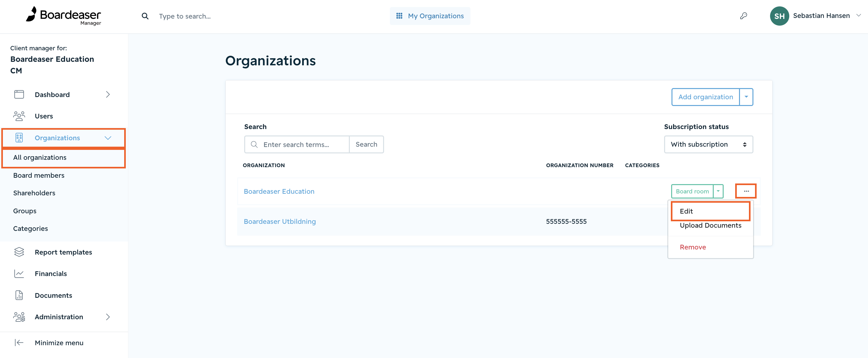The image size is (868, 358).
Task: Open the Boardeaser Utbildning link
Action: click(x=280, y=222)
